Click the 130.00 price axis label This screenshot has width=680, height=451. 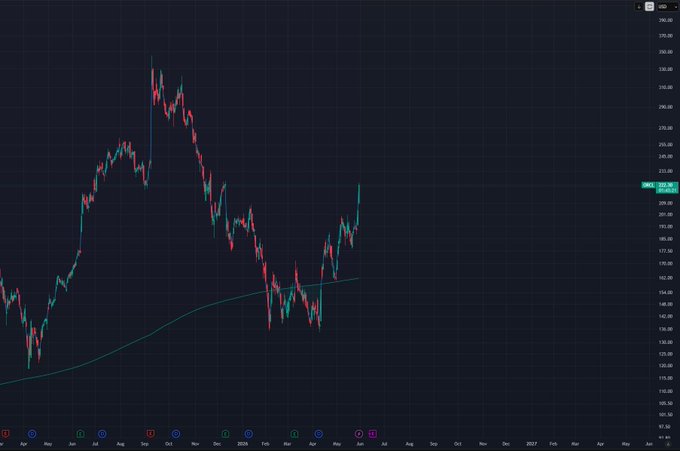666,342
